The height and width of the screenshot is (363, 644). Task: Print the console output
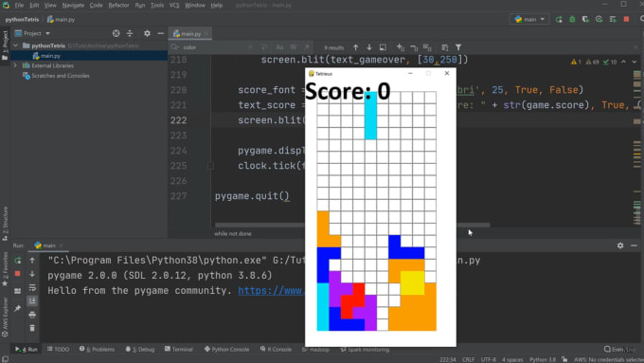(x=32, y=315)
